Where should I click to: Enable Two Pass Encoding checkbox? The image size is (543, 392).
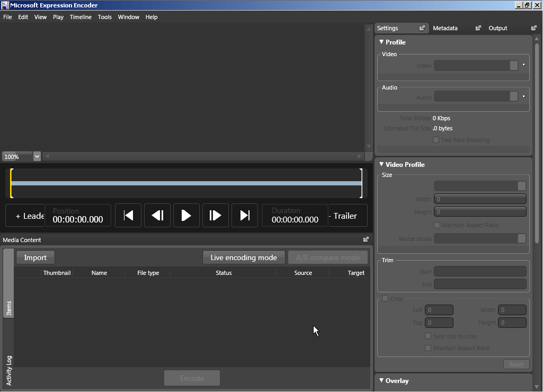tap(436, 140)
